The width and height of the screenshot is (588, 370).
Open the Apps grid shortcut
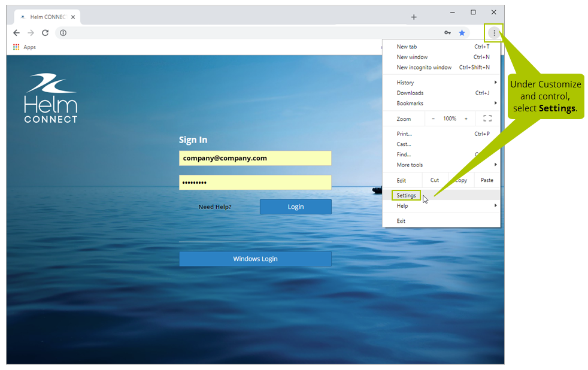pos(16,47)
